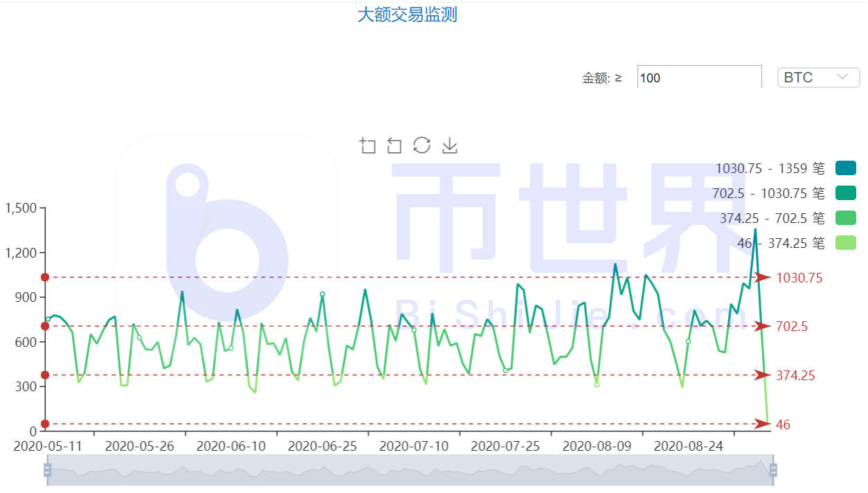Click the restore/refresh icon above the chart
The height and width of the screenshot is (493, 868).
pyautogui.click(x=422, y=145)
